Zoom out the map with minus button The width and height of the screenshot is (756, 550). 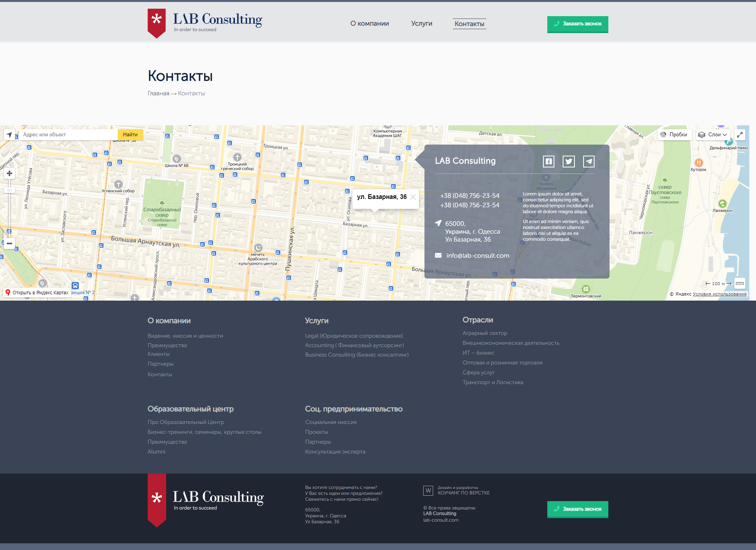9,243
